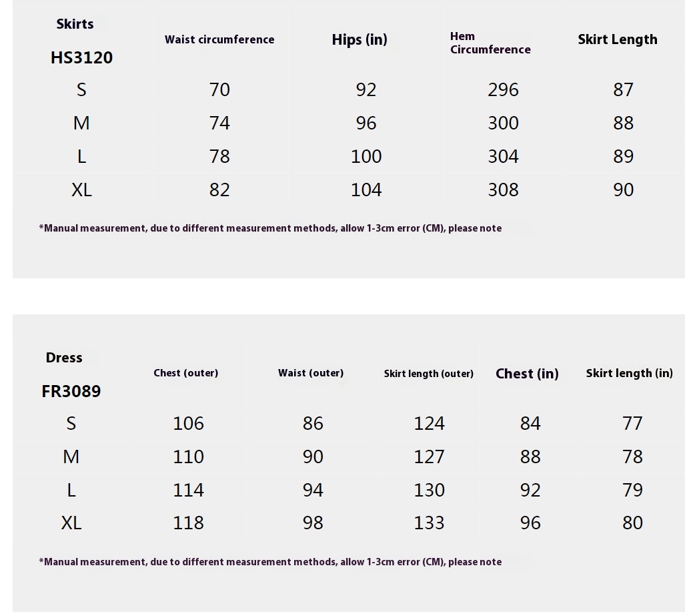Click the HS3120 skirt model code
This screenshot has height=616, width=685.
click(81, 58)
